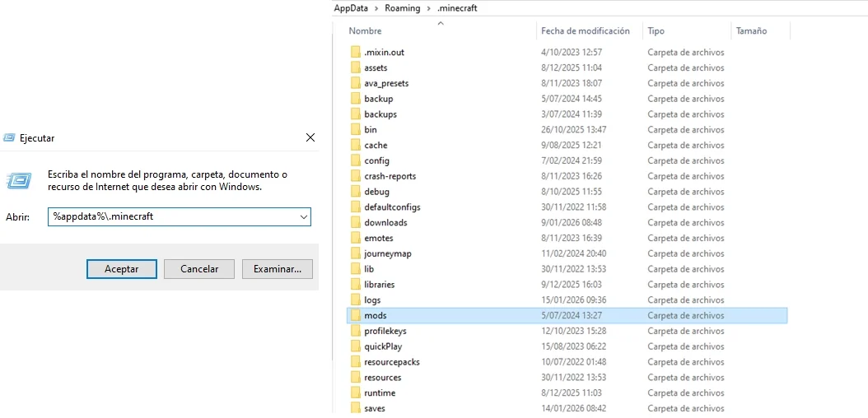Viewport: 868px width, 418px height.
Task: Select the resources folder icon
Action: (x=356, y=377)
